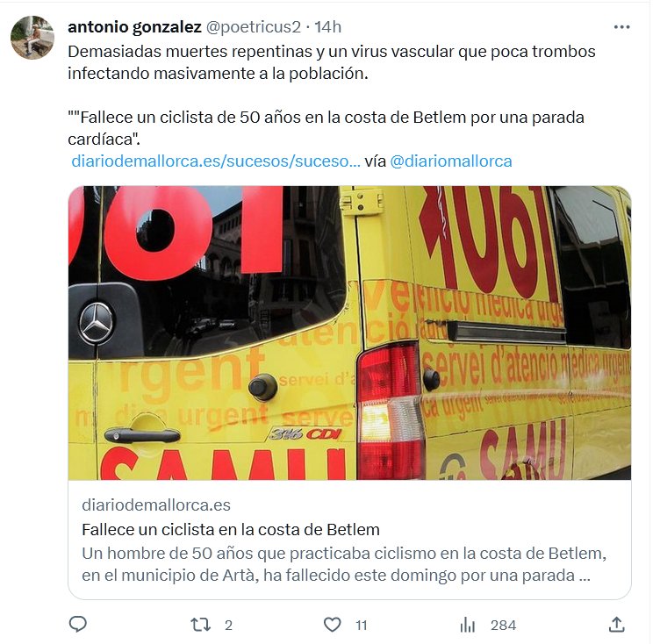Open antonio gonzalez profile avatar
This screenshot has width=660, height=644.
[32, 38]
